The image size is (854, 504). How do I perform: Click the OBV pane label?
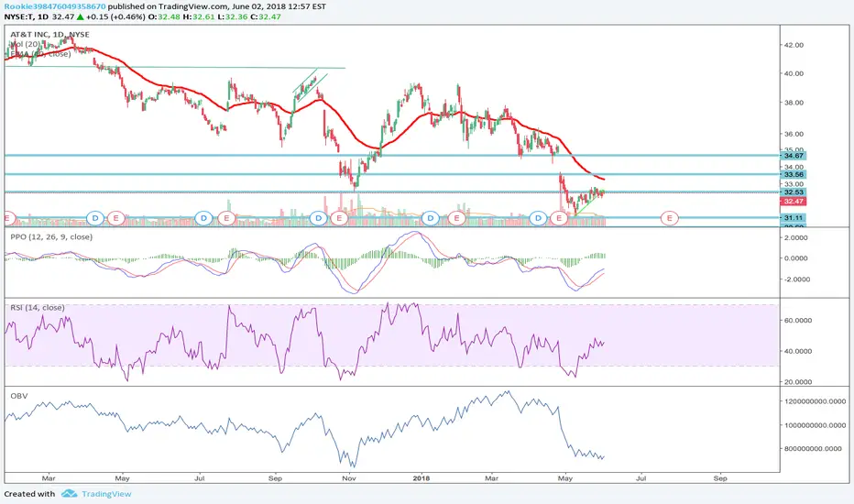19,396
